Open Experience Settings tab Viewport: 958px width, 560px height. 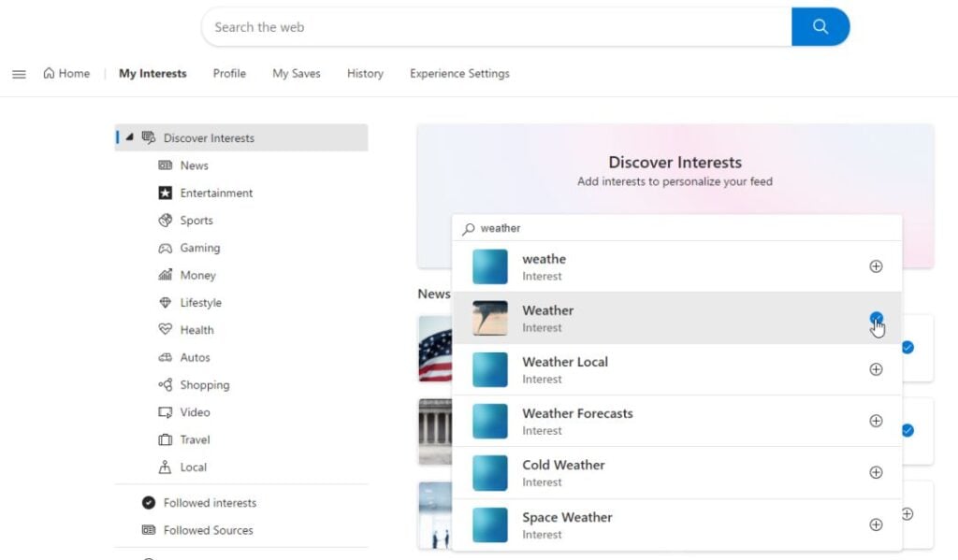459,73
